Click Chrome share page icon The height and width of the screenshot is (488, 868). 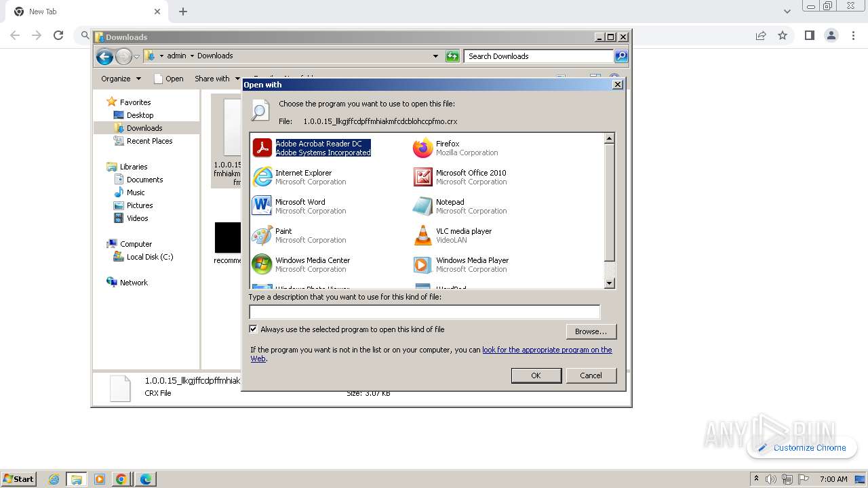[761, 35]
